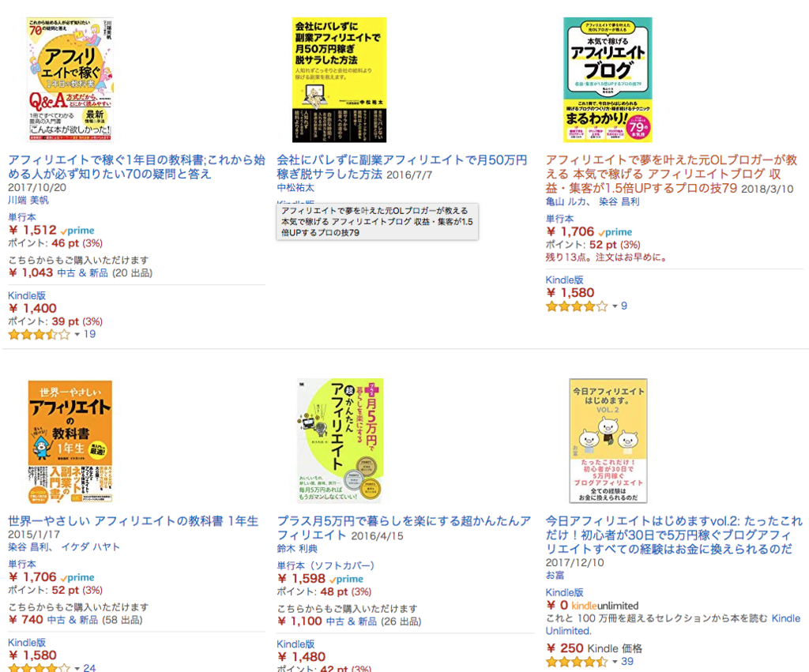Expand rating dropdown arrow next to 19
The height and width of the screenshot is (672, 809).
(77, 335)
